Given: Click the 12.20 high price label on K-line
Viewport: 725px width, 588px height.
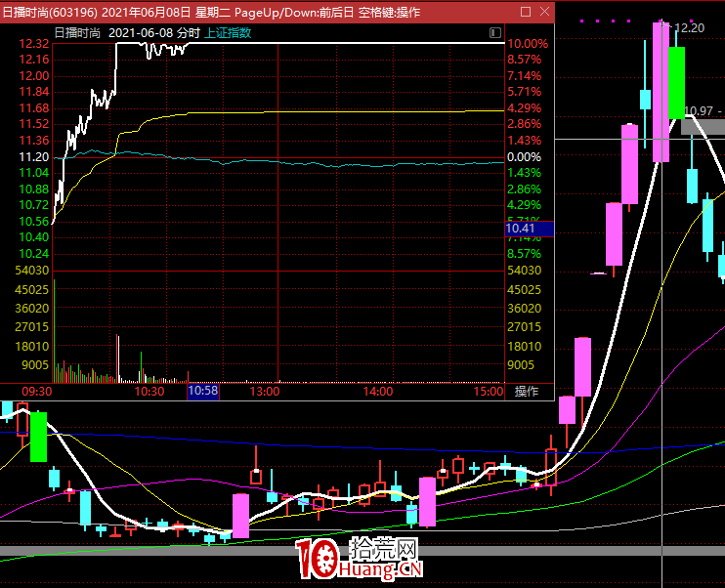Looking at the screenshot, I should tap(689, 28).
